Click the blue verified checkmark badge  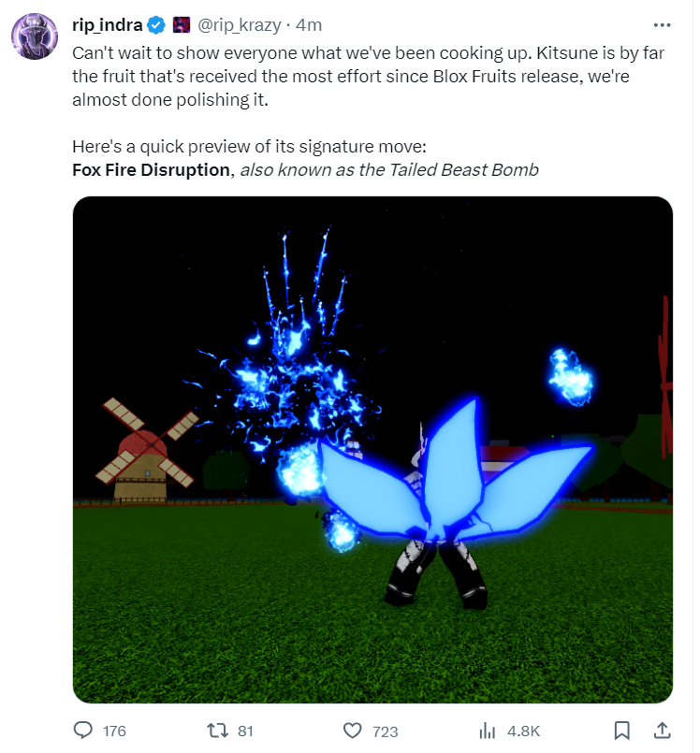click(156, 25)
